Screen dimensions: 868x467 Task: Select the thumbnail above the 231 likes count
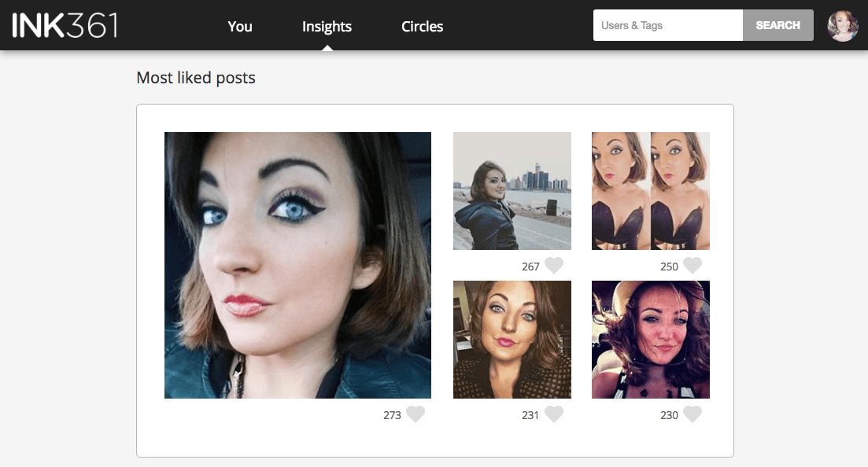click(x=512, y=340)
